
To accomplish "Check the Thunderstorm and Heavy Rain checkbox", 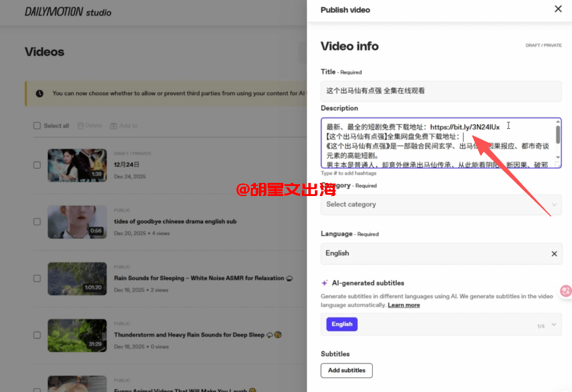I will 37,335.
